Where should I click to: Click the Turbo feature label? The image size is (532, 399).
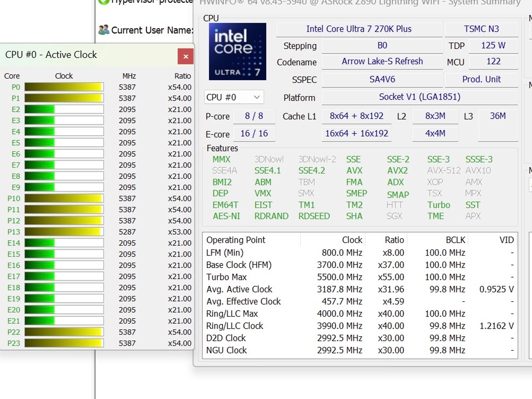coord(439,205)
